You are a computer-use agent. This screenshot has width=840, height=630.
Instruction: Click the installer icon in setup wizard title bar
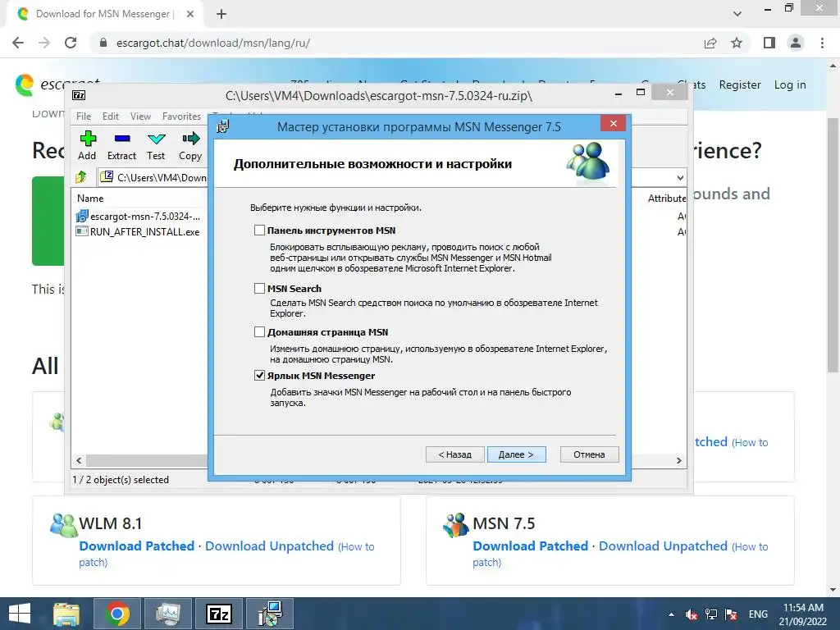tap(222, 126)
